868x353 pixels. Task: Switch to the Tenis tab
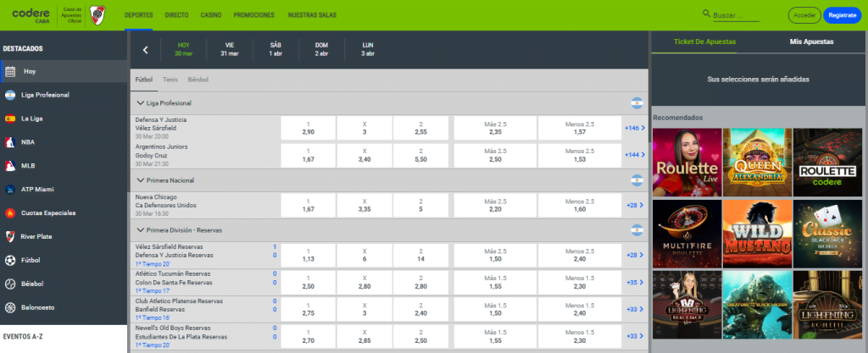pyautogui.click(x=170, y=80)
